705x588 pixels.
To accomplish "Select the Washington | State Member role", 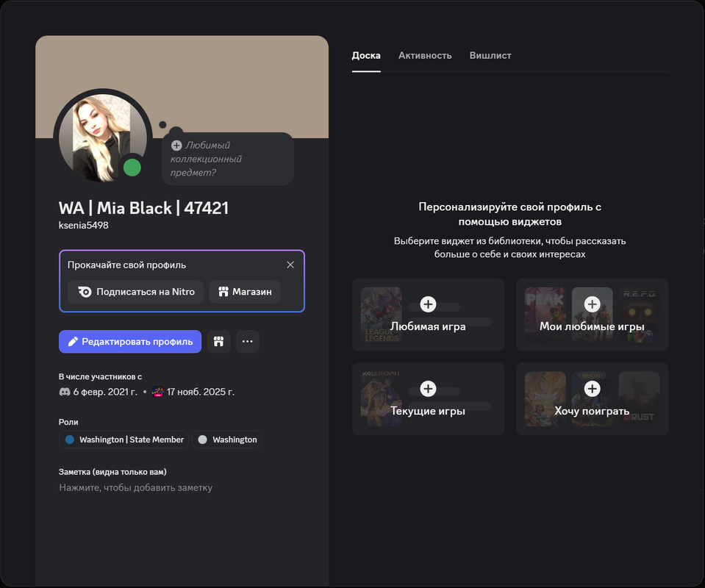I will pos(124,440).
